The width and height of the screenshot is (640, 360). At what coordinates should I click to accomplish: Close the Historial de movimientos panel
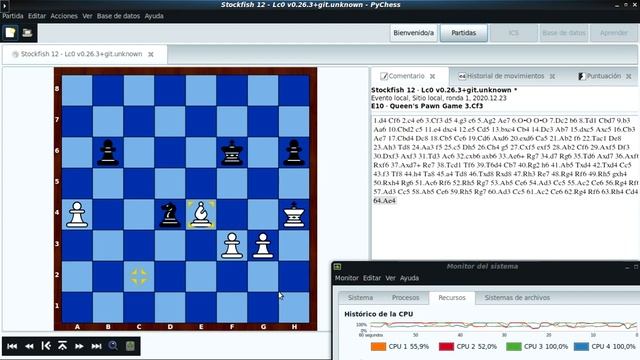(552, 76)
